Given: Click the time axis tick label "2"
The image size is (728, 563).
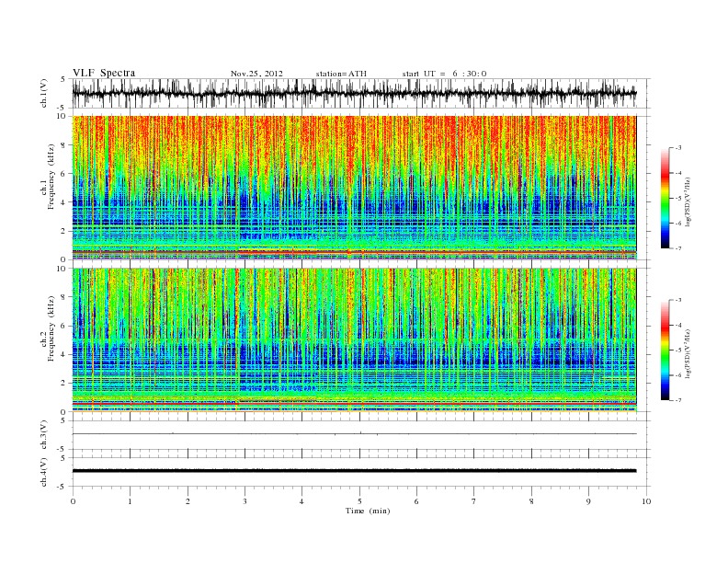Looking at the screenshot, I should (188, 501).
